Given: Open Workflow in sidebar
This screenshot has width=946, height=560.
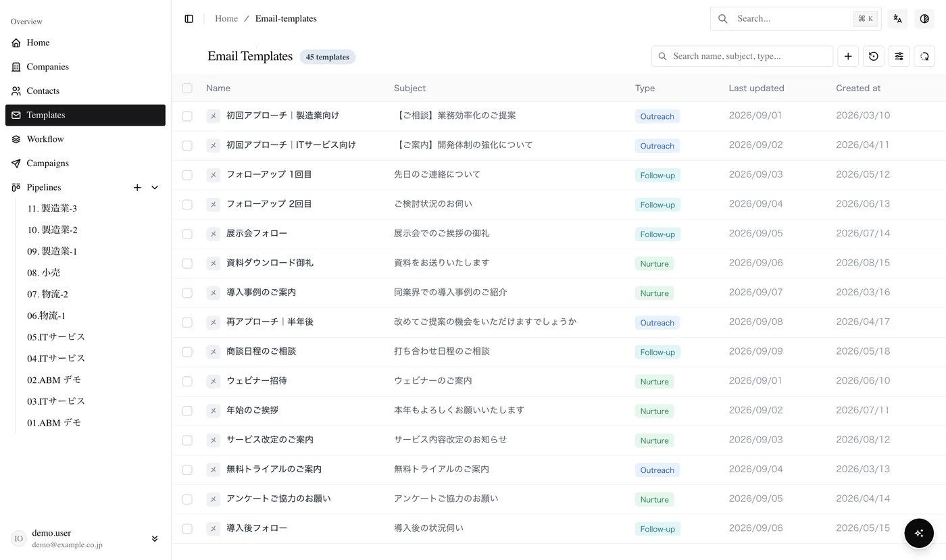Looking at the screenshot, I should click(x=85, y=139).
